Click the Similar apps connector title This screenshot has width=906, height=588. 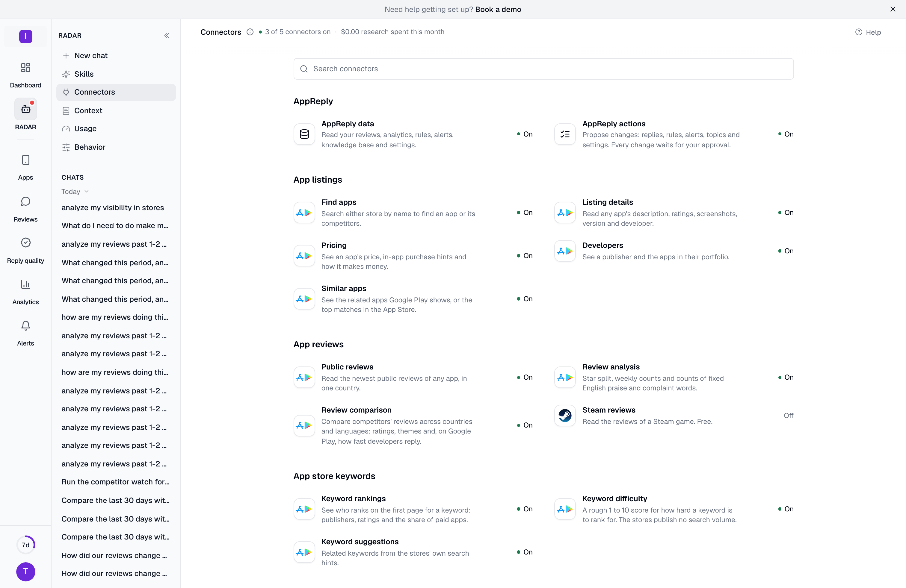click(x=344, y=288)
